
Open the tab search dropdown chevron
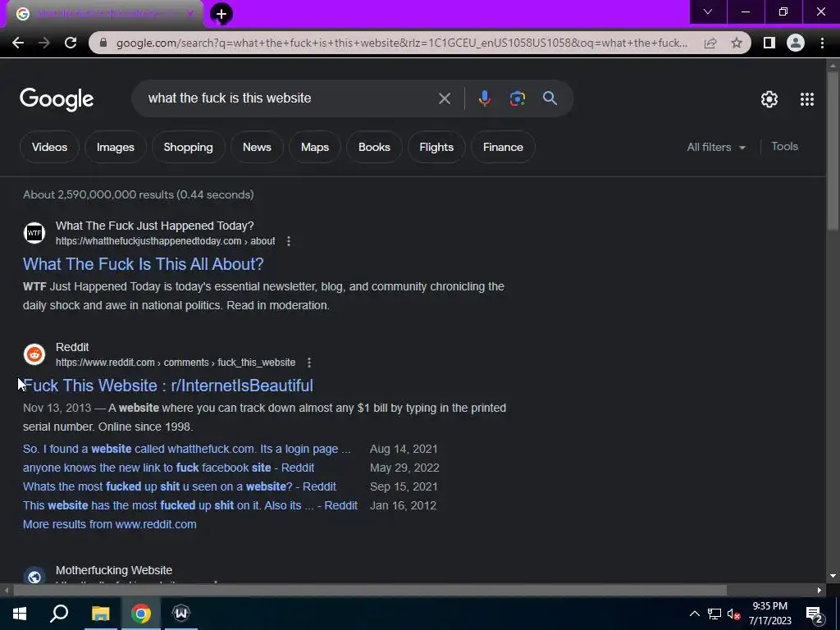click(708, 11)
